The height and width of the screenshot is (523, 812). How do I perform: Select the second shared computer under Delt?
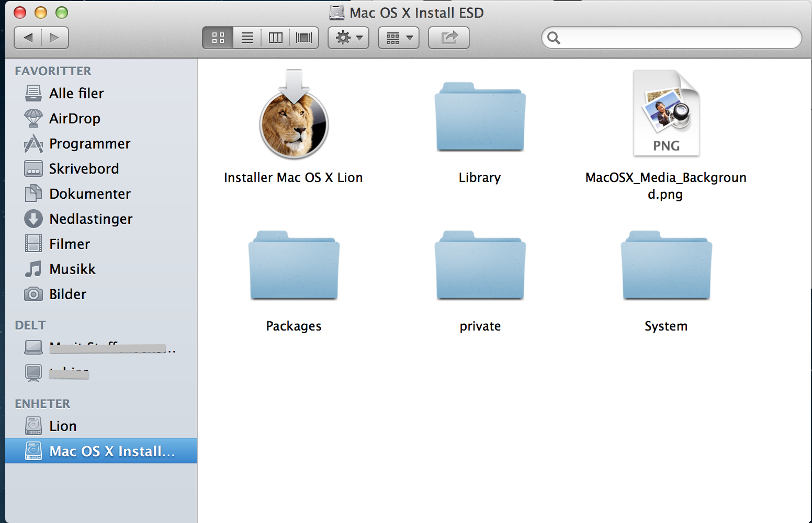(x=101, y=372)
